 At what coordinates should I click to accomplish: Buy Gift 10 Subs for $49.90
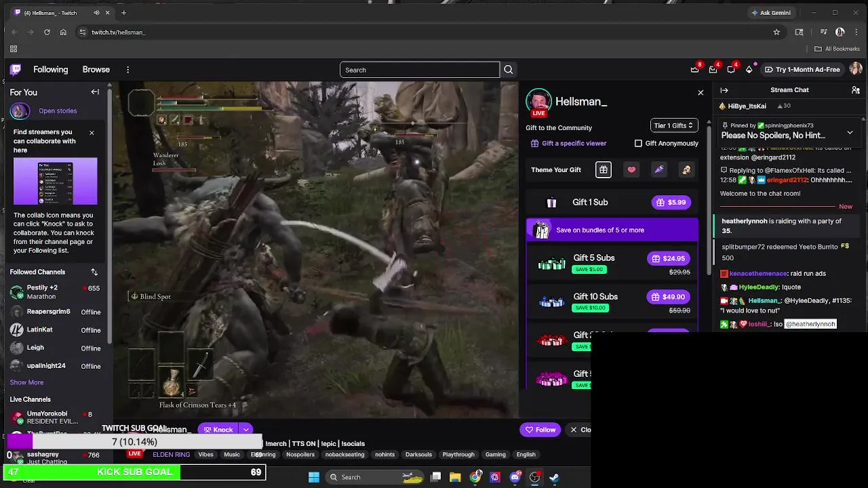pos(669,297)
